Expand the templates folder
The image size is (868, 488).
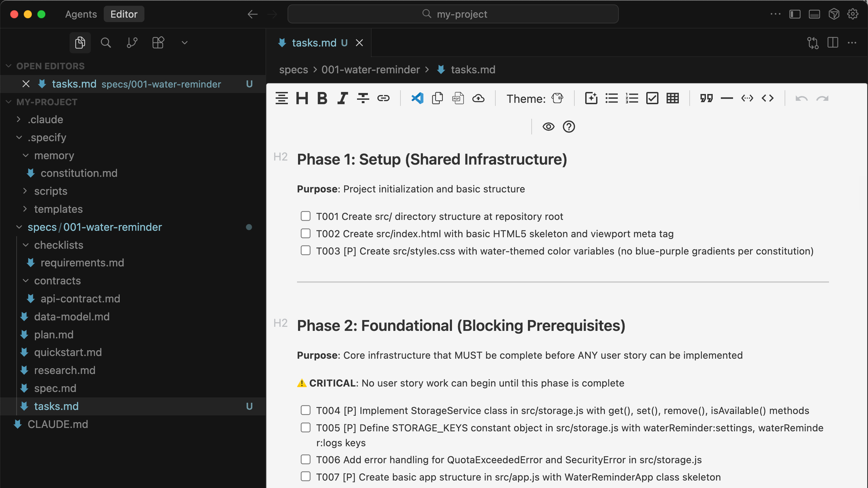(x=58, y=209)
